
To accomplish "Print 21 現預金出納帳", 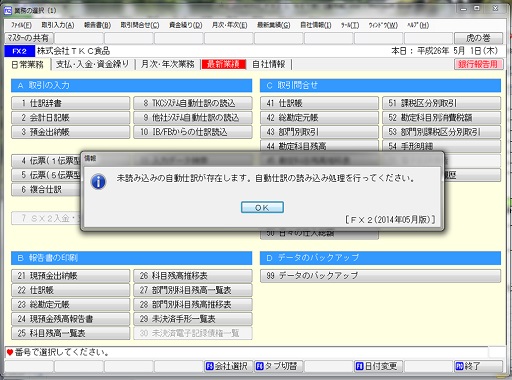I will click(x=71, y=276).
